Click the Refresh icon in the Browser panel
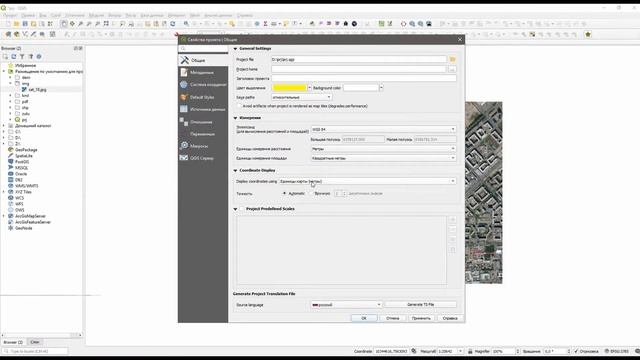Screen dimensions: 640x360 (x=14, y=57)
